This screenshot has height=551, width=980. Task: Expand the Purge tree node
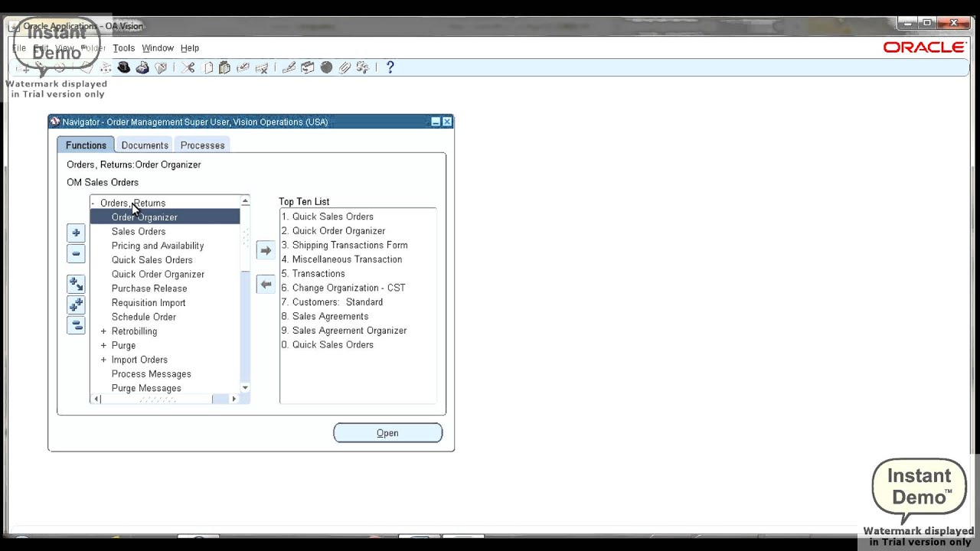point(103,345)
